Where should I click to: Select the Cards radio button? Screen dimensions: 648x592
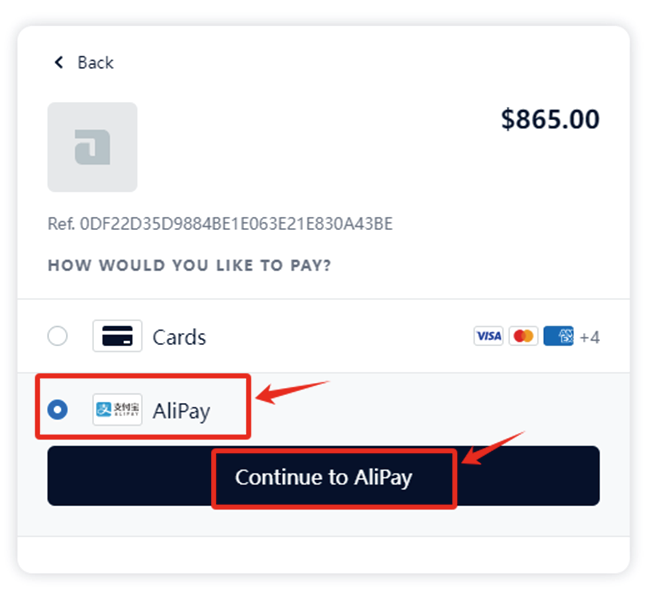pyautogui.click(x=58, y=336)
